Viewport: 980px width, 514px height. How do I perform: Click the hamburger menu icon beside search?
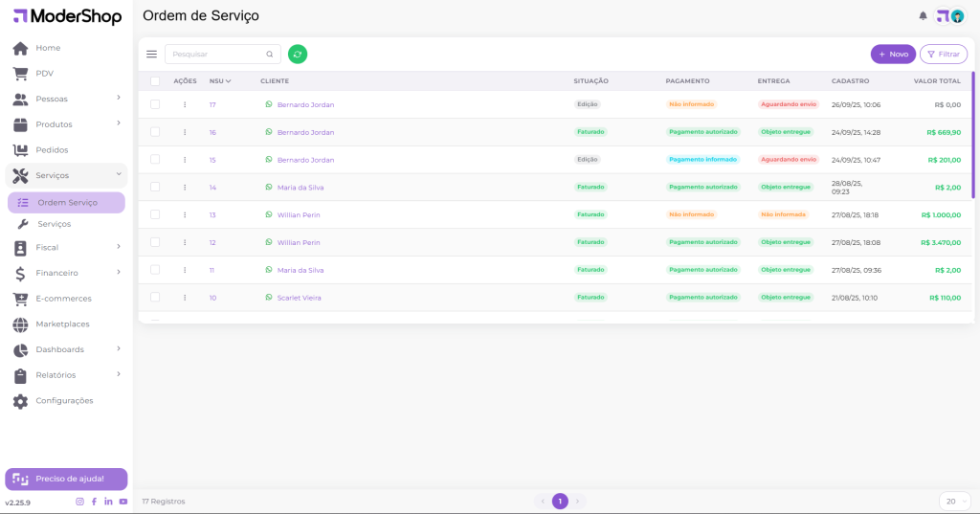click(x=151, y=55)
